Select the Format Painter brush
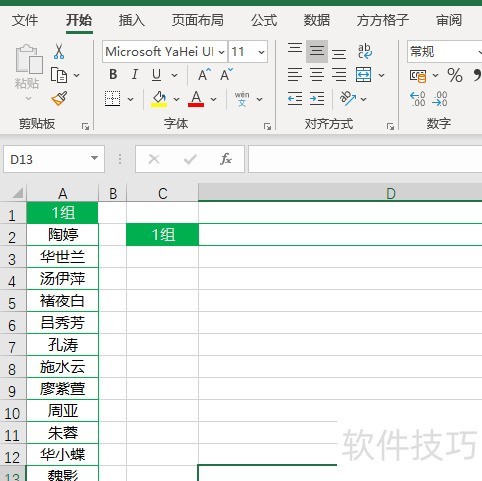 59,98
